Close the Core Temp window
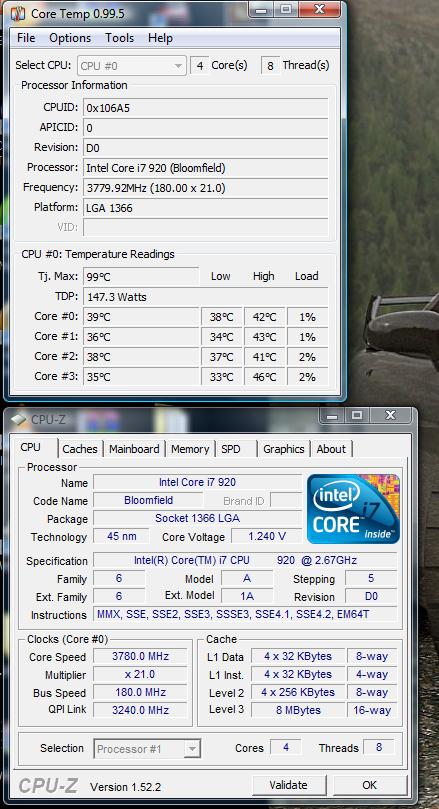 tap(319, 9)
